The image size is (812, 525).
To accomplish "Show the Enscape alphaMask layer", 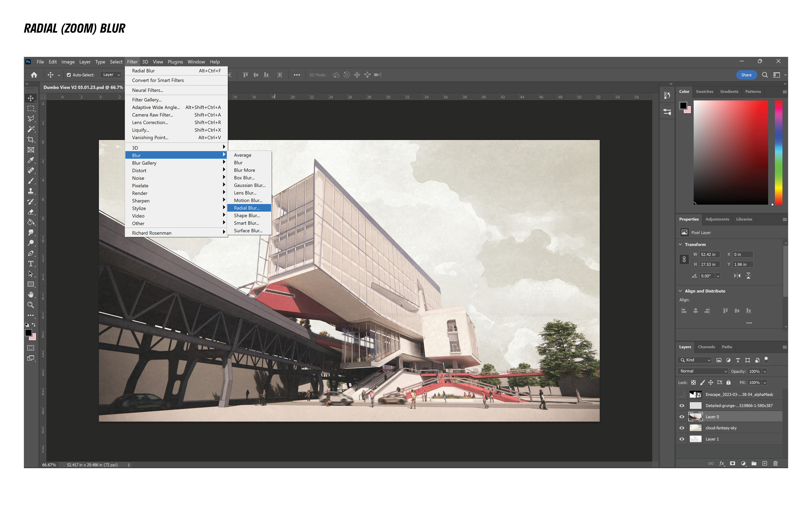I will pyautogui.click(x=682, y=394).
